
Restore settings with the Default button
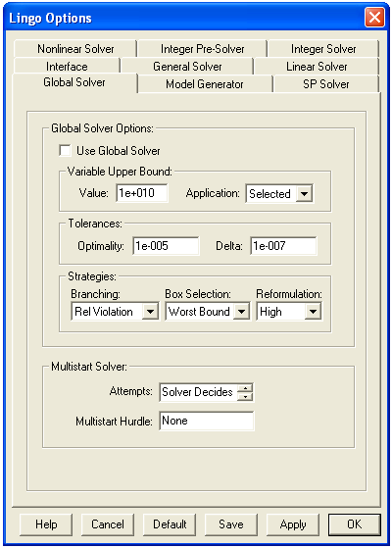click(x=170, y=524)
